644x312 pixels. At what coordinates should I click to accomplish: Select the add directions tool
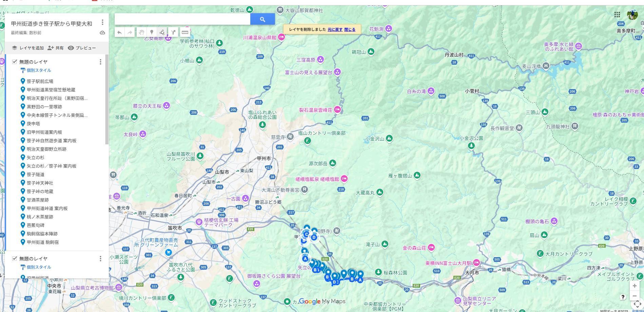coord(173,33)
